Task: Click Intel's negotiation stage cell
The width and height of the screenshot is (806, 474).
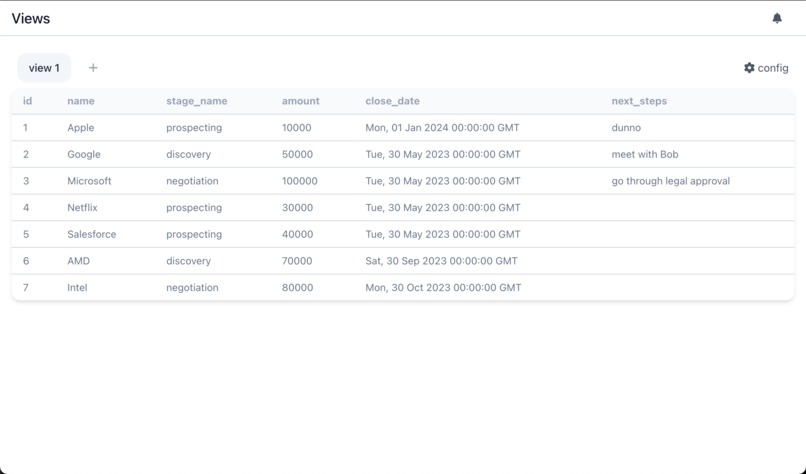Action: [x=192, y=288]
